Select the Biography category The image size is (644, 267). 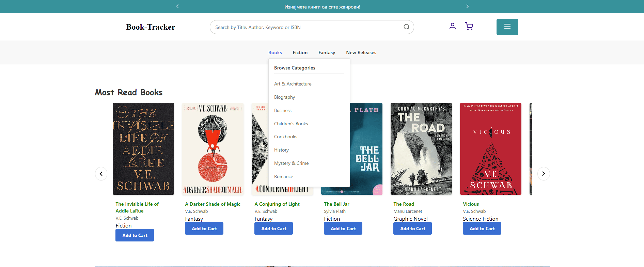pos(284,97)
